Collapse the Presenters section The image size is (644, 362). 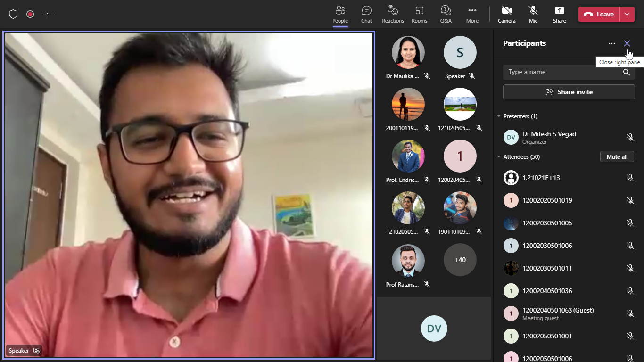pos(499,116)
